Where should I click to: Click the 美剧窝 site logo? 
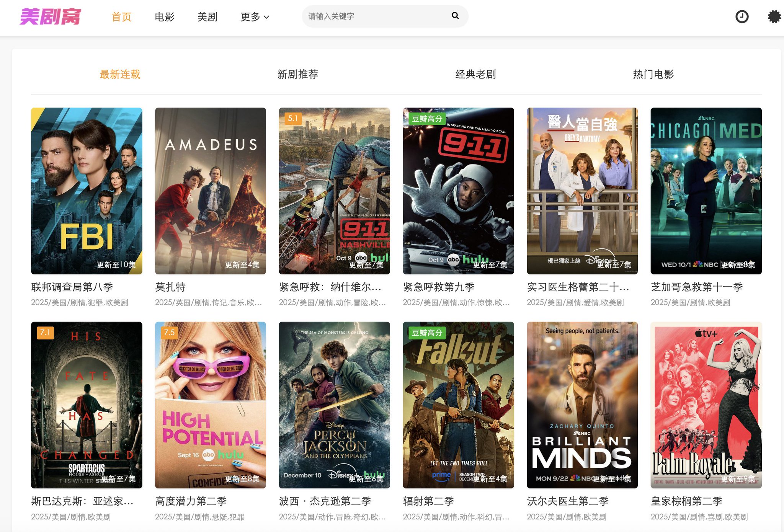pyautogui.click(x=50, y=16)
